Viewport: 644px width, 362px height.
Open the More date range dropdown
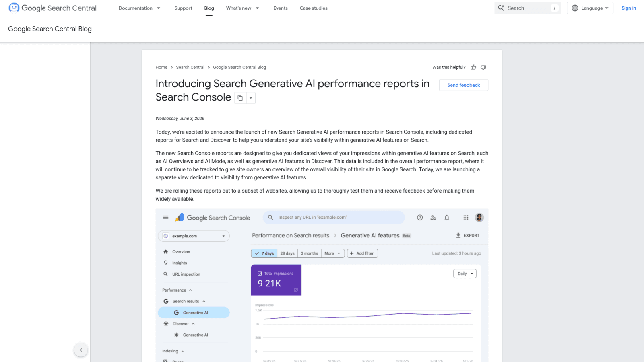[x=333, y=253]
